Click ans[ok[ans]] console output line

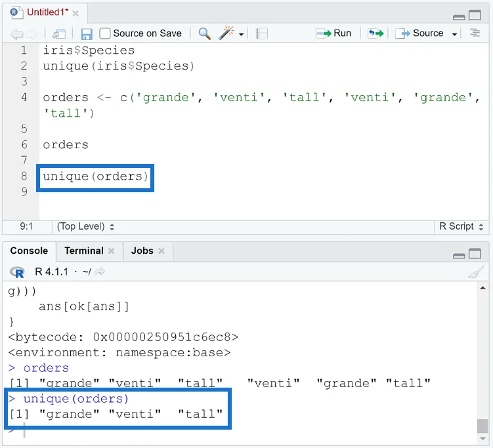(83, 306)
